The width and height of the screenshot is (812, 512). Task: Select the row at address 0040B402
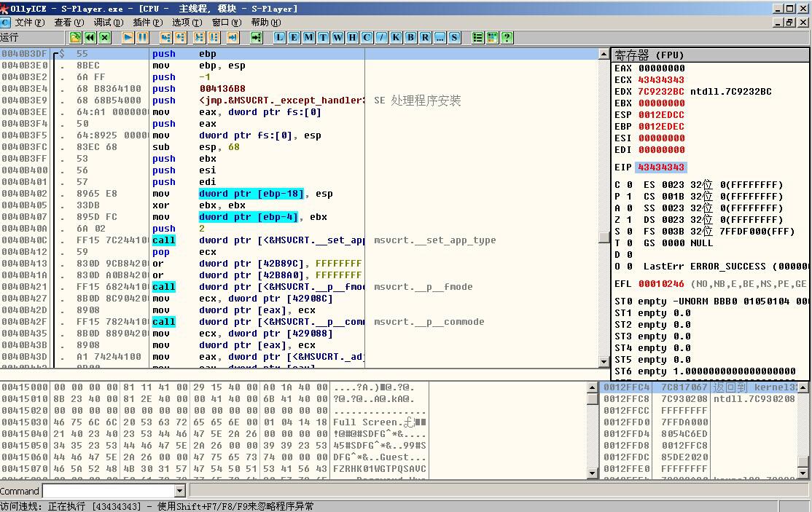point(300,194)
